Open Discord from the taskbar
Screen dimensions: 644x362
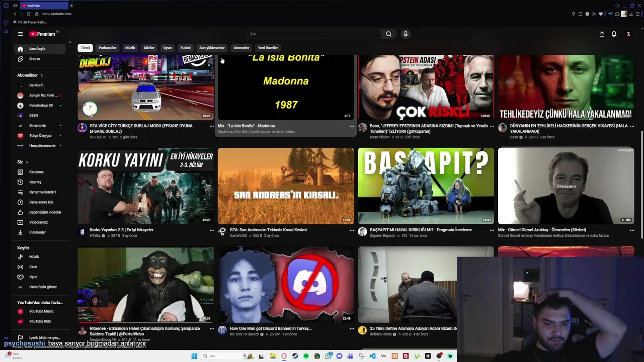pos(339,356)
